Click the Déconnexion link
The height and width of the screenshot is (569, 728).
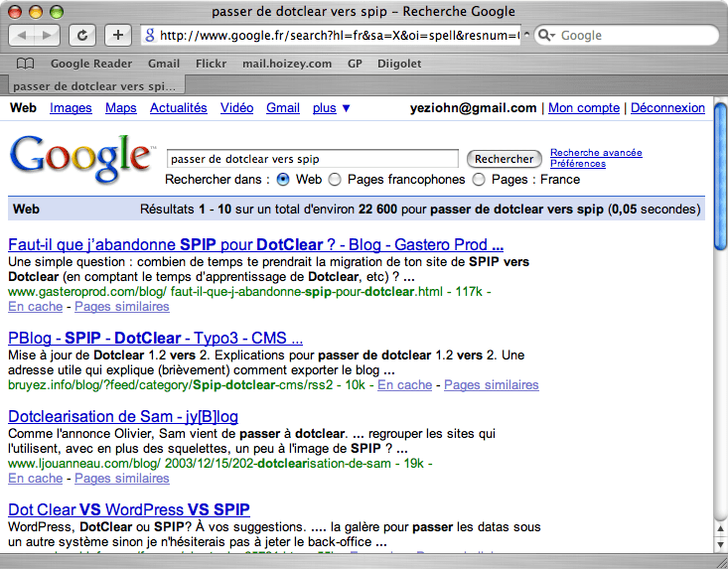click(x=667, y=108)
